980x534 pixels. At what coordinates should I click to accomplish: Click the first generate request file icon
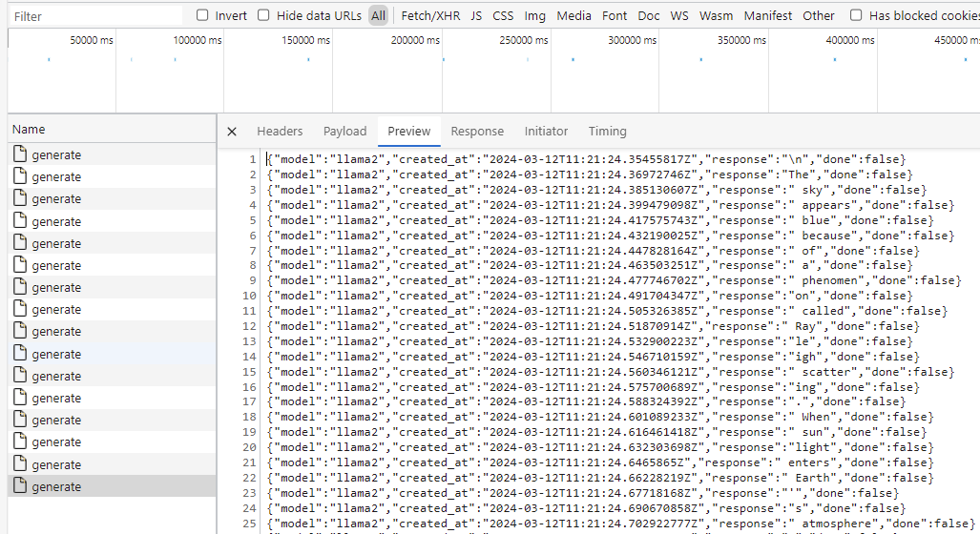(x=21, y=154)
